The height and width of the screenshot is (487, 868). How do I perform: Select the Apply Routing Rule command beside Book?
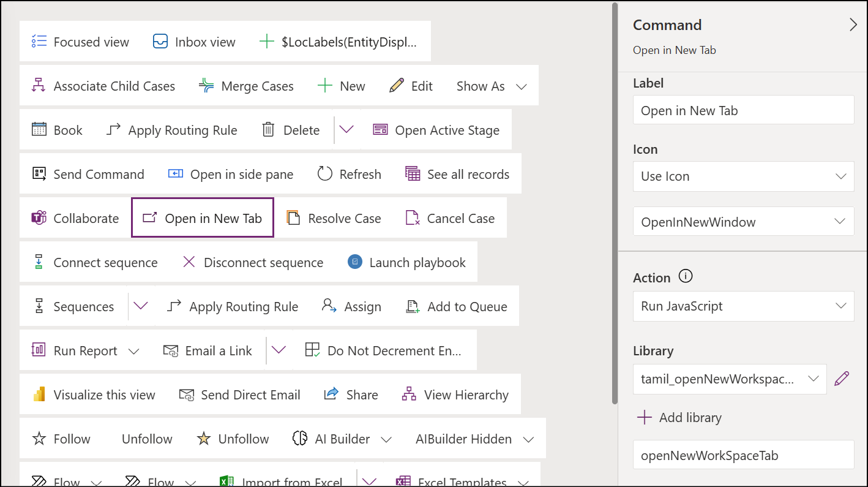click(x=171, y=130)
